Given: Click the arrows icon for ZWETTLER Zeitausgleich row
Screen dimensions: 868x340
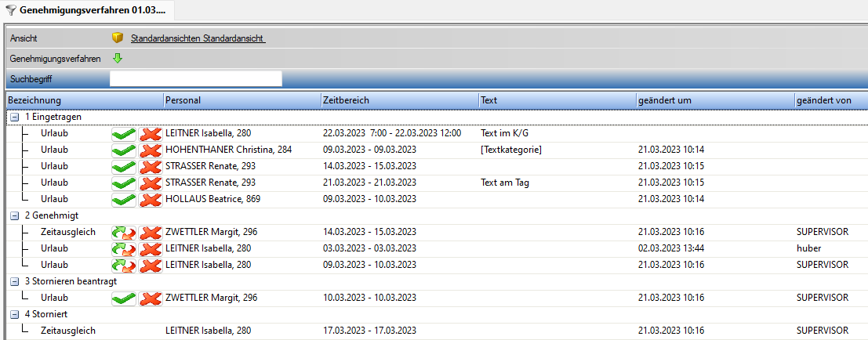Looking at the screenshot, I should tap(123, 233).
